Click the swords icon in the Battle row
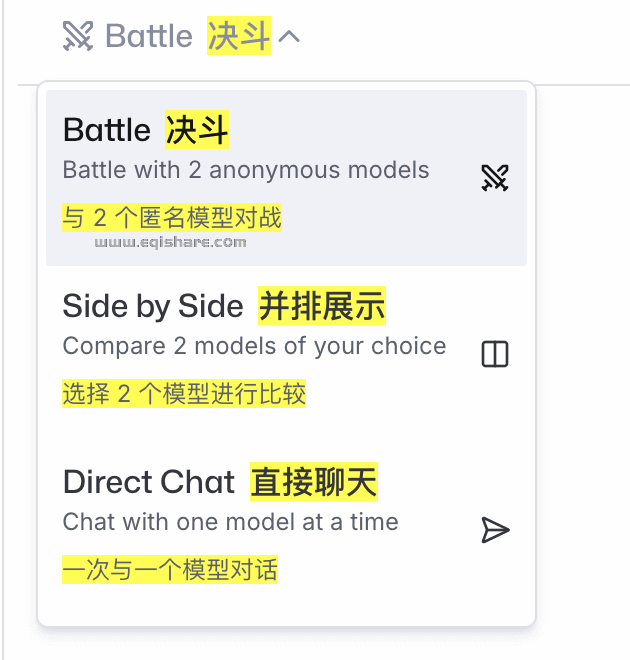630x660 pixels. pyautogui.click(x=495, y=178)
